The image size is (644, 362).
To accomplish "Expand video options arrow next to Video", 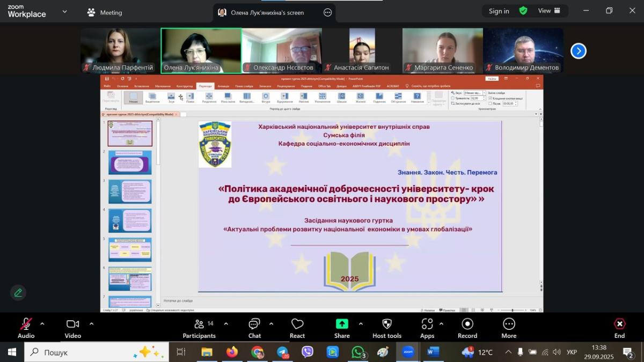I will coord(91,324).
